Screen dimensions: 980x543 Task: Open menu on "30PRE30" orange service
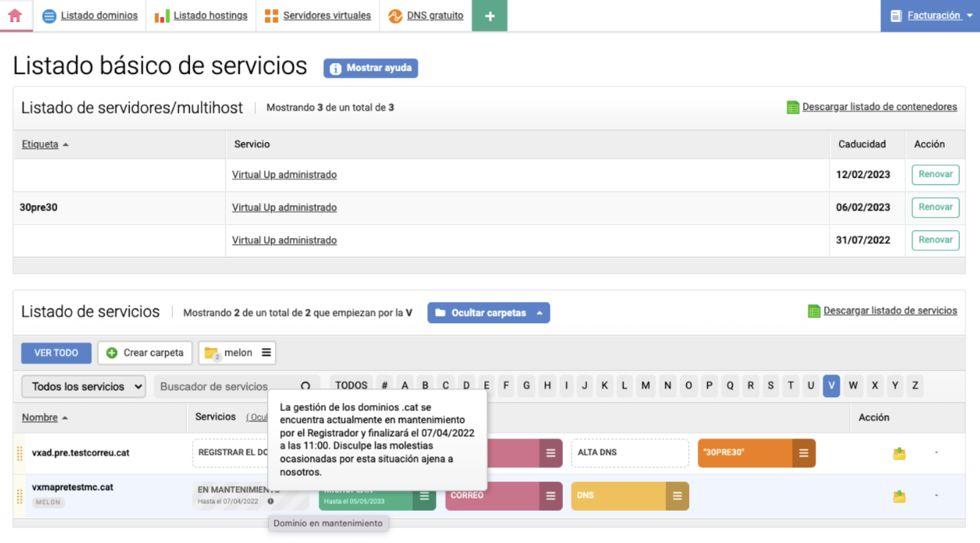click(x=804, y=453)
